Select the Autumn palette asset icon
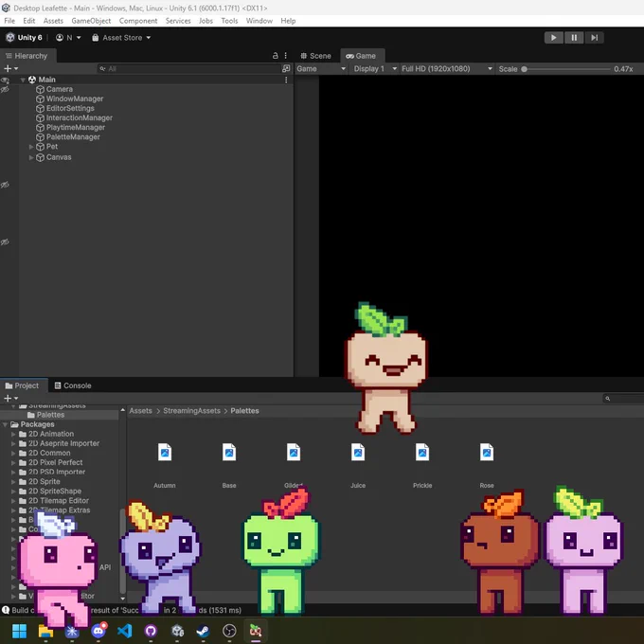The height and width of the screenshot is (644, 644). tap(165, 452)
